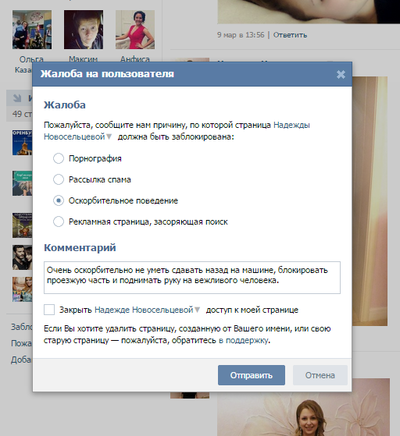The image size is (400, 436).
Task: Open the photo of the smiling woman at the bottom
Action: [303, 407]
